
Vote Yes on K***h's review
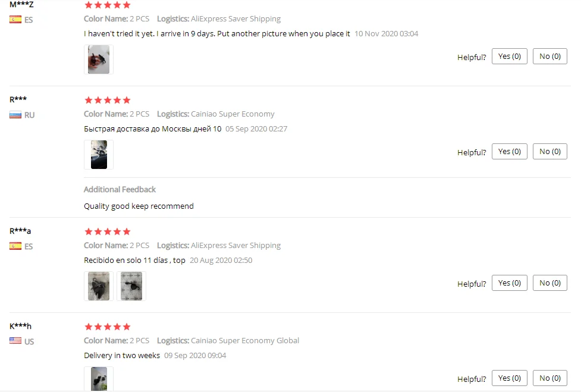tap(509, 378)
